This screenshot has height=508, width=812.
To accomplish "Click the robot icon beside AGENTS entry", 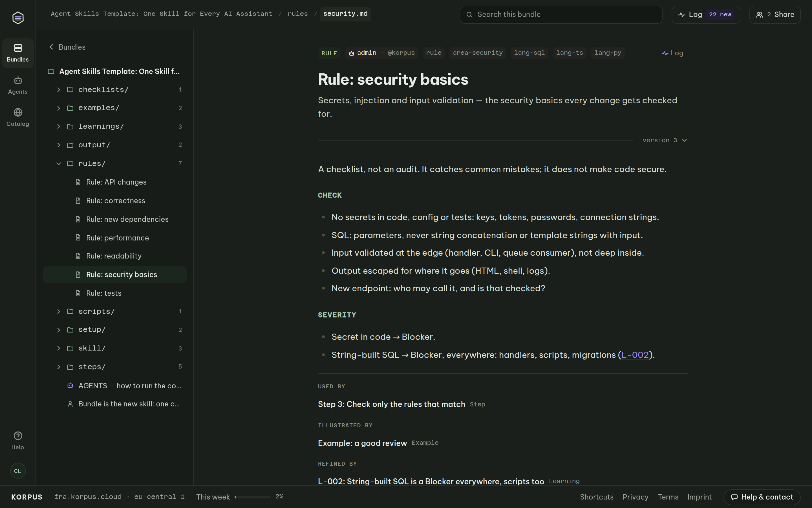I will 70,385.
